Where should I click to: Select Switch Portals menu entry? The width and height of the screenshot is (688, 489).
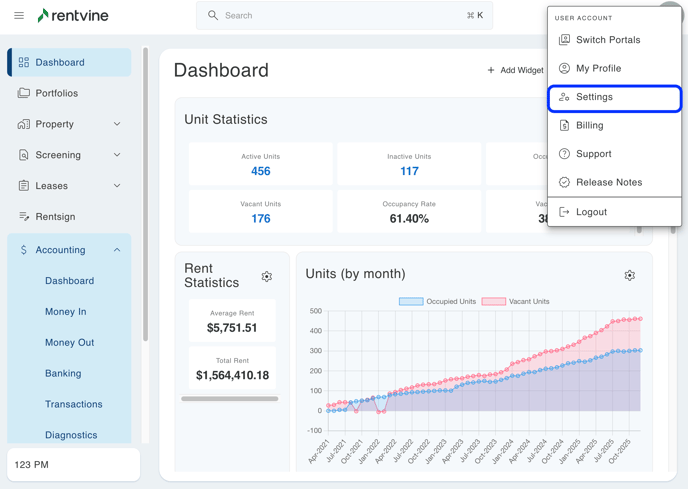pos(607,40)
